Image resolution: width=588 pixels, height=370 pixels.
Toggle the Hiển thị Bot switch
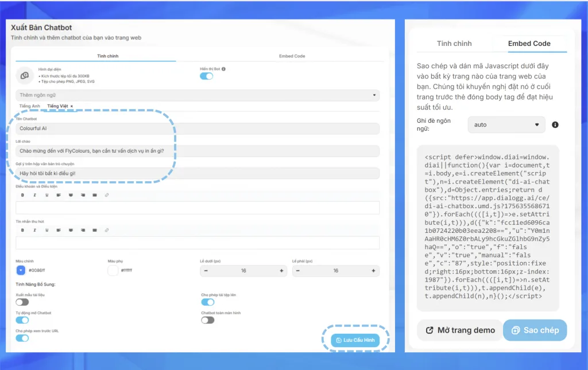coord(206,76)
